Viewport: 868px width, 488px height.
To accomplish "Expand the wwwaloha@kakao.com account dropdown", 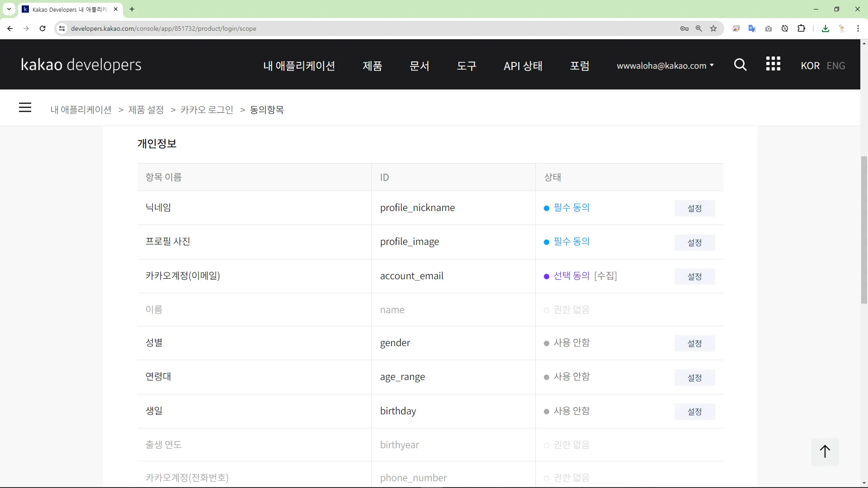I will [665, 66].
